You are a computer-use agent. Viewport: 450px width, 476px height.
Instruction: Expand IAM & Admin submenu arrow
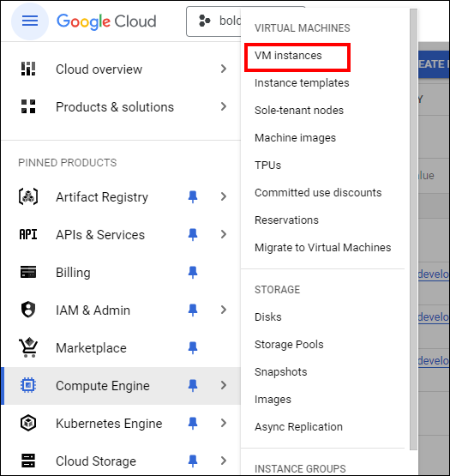click(224, 310)
